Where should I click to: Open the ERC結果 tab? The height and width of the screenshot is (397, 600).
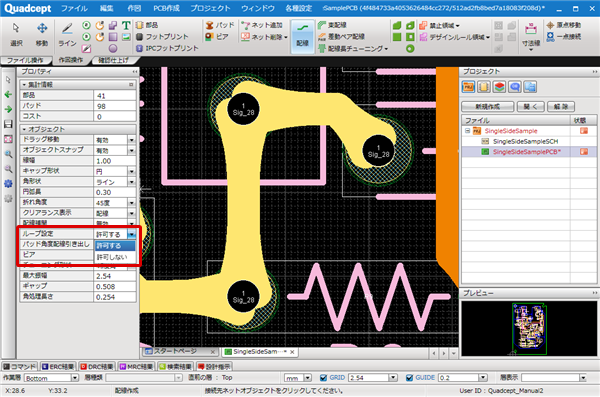pyautogui.click(x=58, y=367)
